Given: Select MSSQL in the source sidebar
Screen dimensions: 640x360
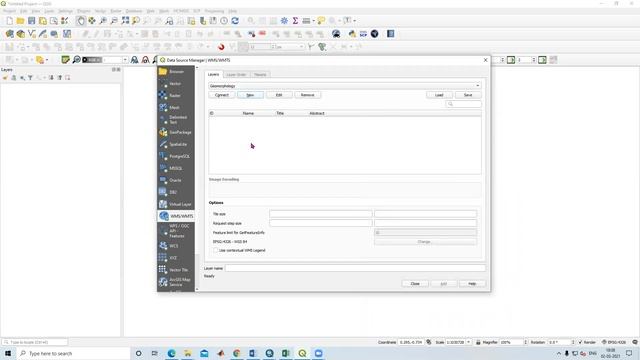Looking at the screenshot, I should click(x=176, y=168).
